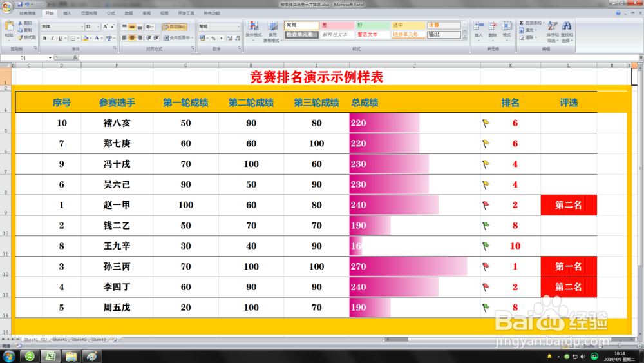Expand merge and center dropdown (合并后居中)

click(x=192, y=38)
